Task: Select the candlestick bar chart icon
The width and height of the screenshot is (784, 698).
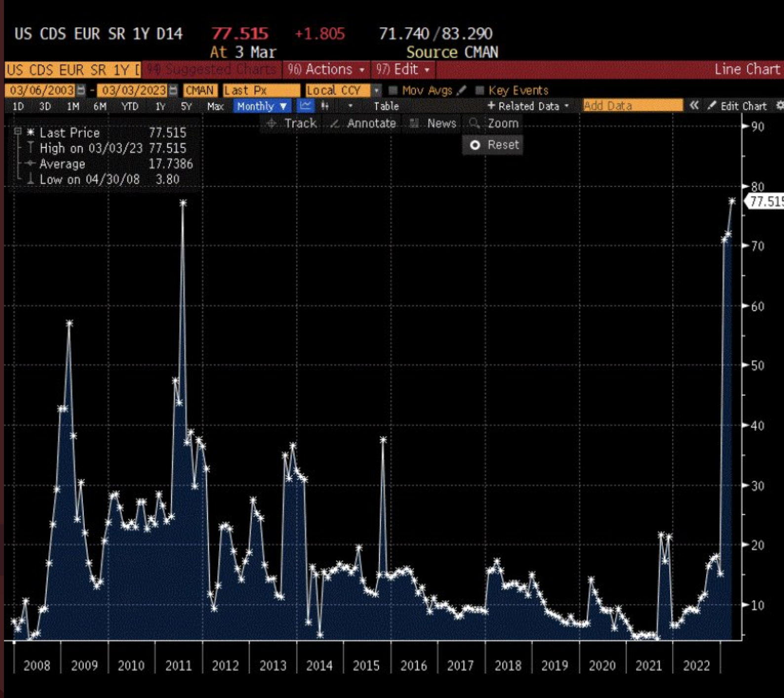Action: coord(325,106)
